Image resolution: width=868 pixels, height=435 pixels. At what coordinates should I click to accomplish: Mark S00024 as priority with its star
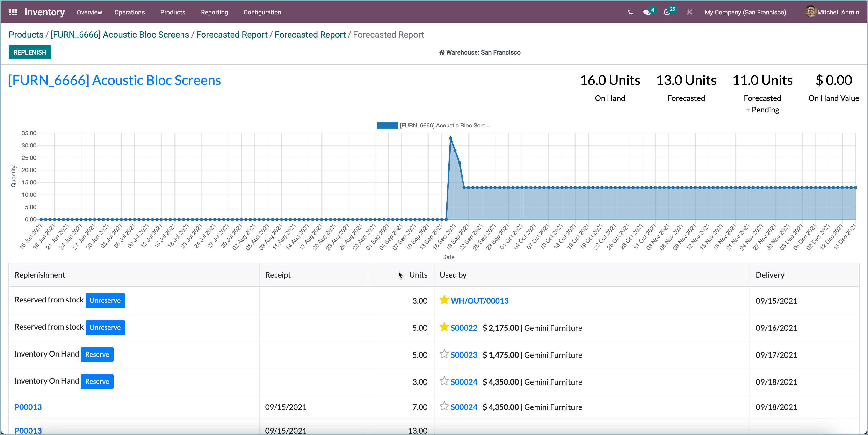444,381
